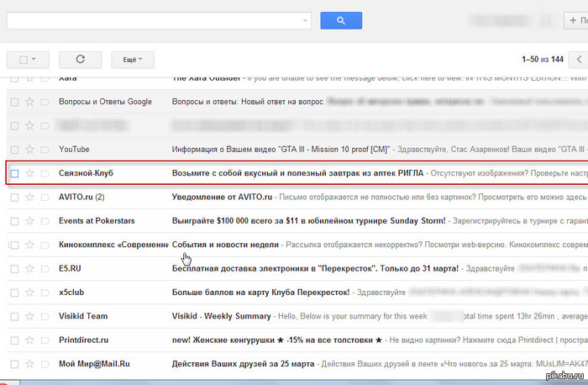588x385 pixels.
Task: Expand the Ещё actions menu
Action: pyautogui.click(x=133, y=60)
